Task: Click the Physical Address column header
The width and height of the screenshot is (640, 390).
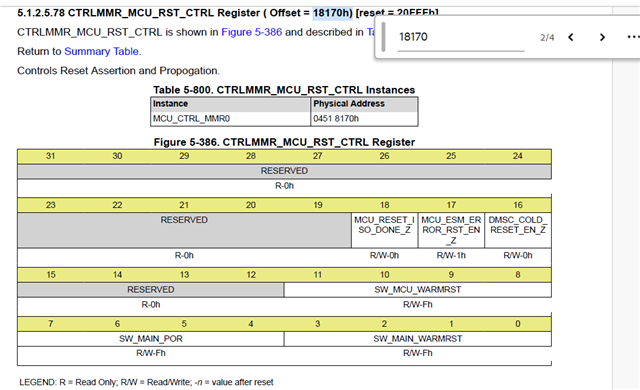Action: pyautogui.click(x=364, y=104)
